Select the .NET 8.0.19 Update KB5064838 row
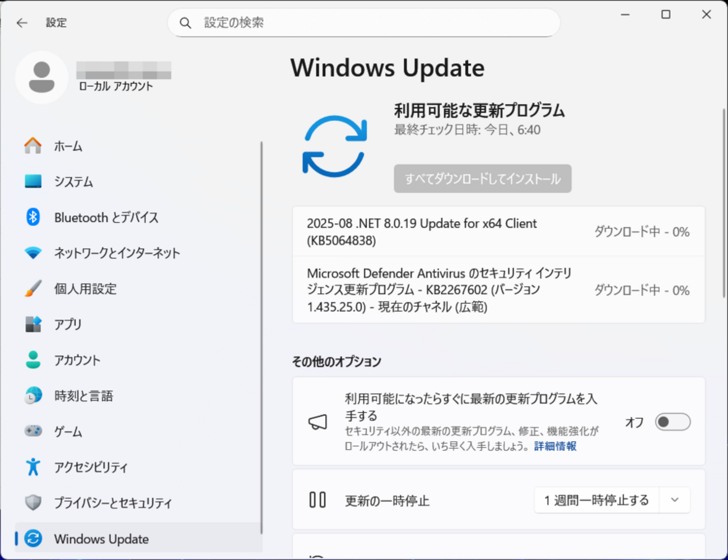This screenshot has width=728, height=560. tap(498, 232)
